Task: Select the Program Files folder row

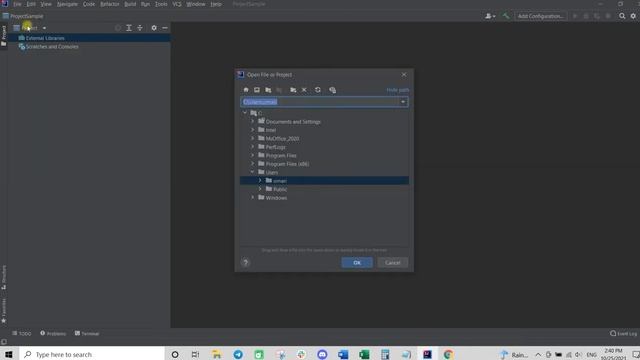Action: point(324,156)
